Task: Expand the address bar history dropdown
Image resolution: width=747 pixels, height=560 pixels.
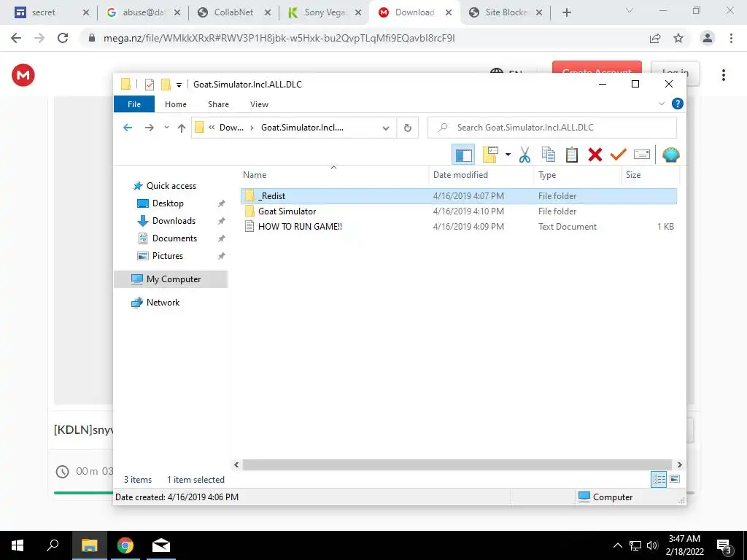Action: [386, 128]
